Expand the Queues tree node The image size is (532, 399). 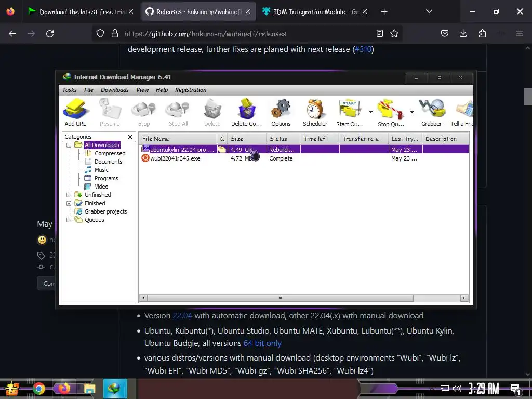pyautogui.click(x=69, y=220)
